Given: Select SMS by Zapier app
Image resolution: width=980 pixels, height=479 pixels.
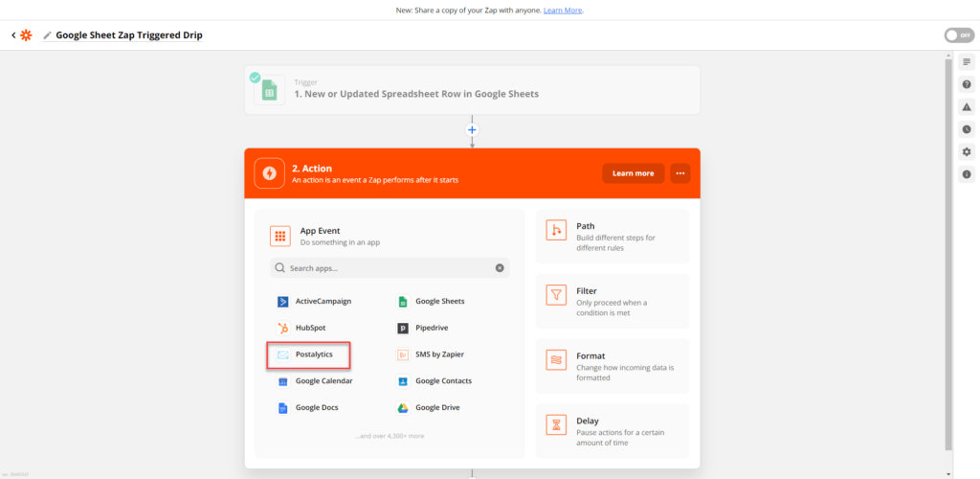Looking at the screenshot, I should coord(431,354).
